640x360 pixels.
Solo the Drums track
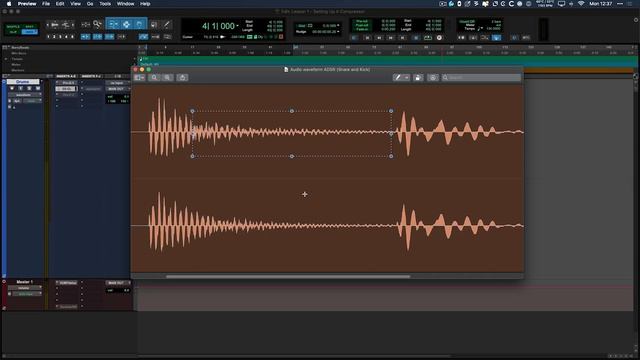pyautogui.click(x=29, y=89)
